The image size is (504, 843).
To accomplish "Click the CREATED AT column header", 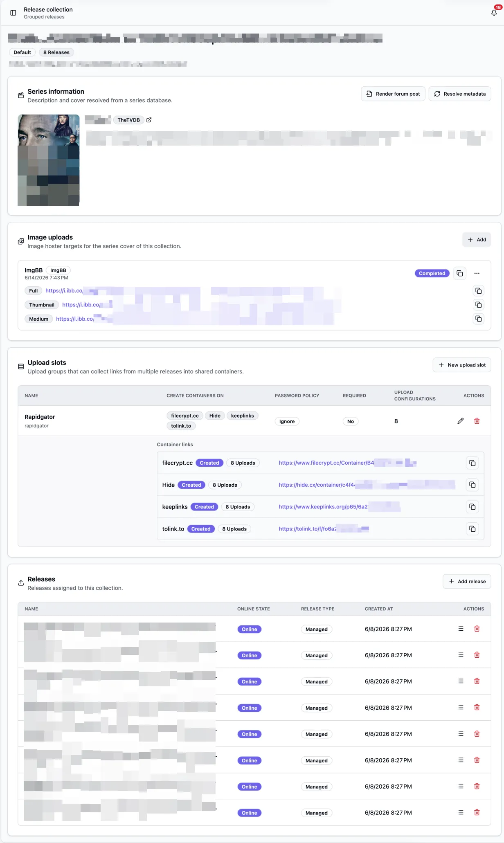I will [379, 609].
